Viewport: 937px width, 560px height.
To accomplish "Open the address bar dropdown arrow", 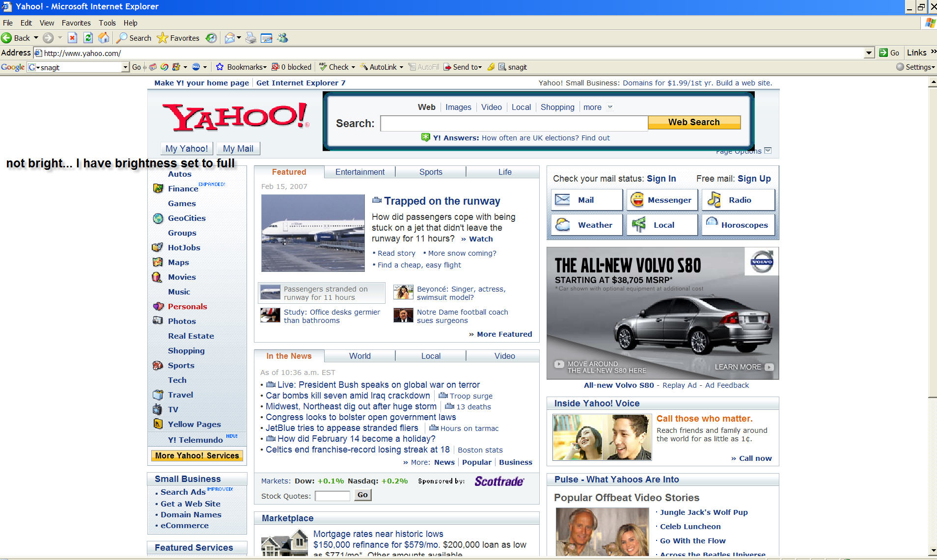I will click(x=869, y=53).
